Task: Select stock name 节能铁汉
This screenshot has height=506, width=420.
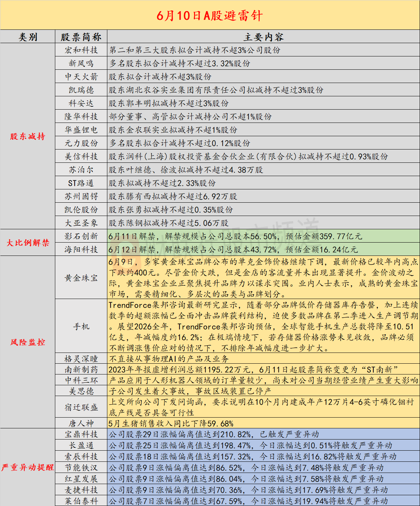Action: pyautogui.click(x=81, y=468)
